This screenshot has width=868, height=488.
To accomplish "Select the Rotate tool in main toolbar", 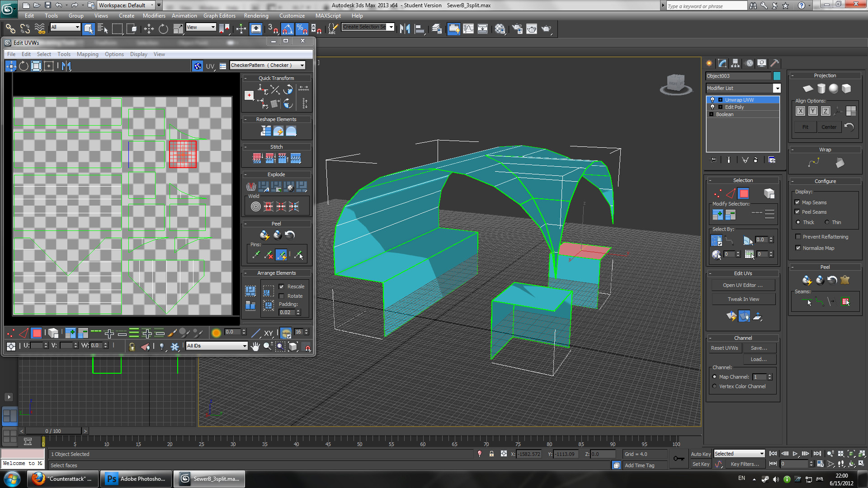I will pyautogui.click(x=163, y=29).
